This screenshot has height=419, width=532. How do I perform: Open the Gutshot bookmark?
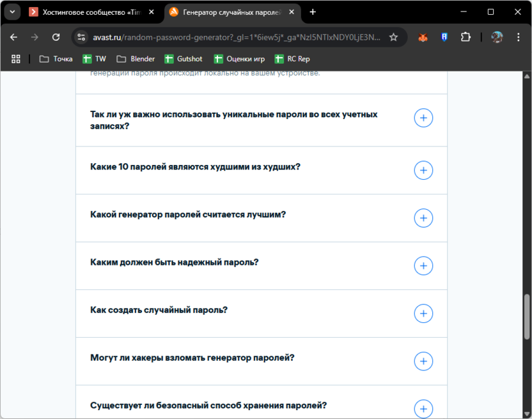coord(184,59)
